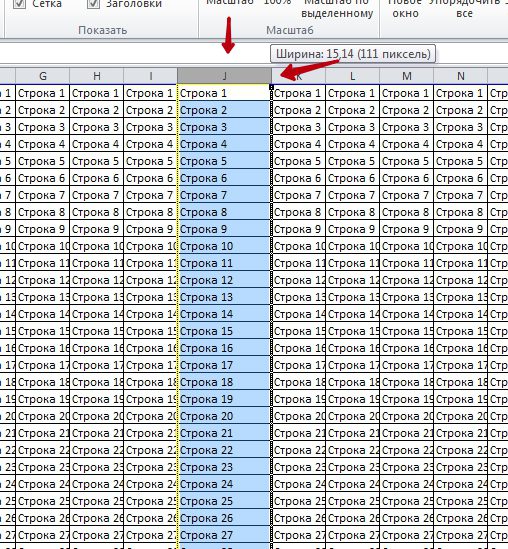The image size is (508, 549).
Task: Click cell Строка 16 in column L
Action: tap(353, 348)
